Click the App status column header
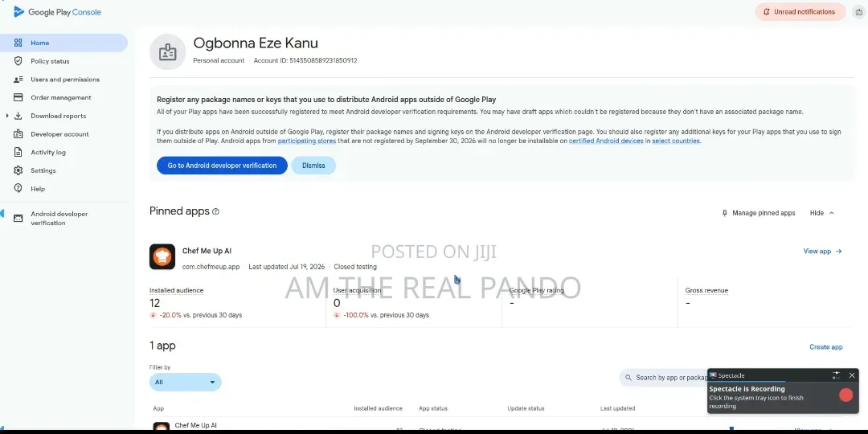Screen dimensions: 868x434 (x=433, y=408)
